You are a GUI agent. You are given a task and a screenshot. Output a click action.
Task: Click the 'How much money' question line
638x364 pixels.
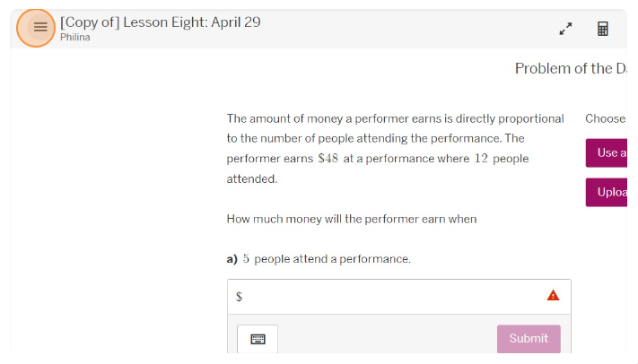click(x=352, y=219)
